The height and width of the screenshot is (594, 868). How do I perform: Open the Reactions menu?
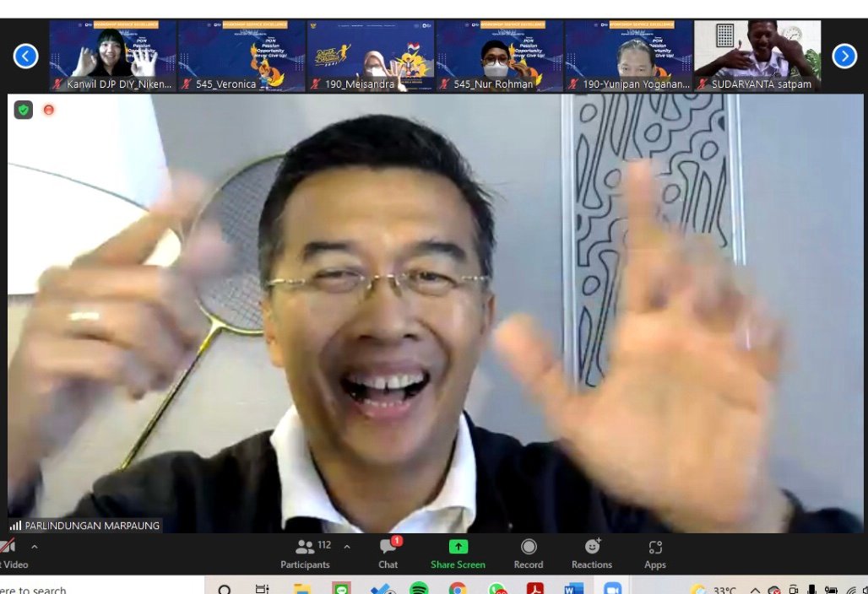click(x=591, y=553)
